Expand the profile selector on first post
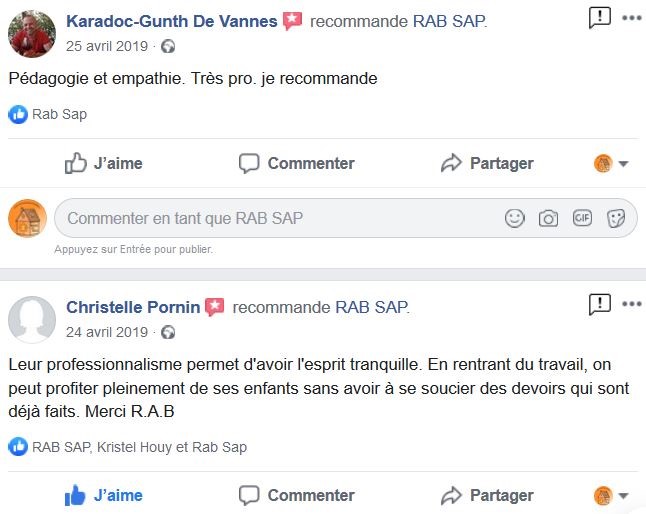646x514 pixels. coord(611,163)
